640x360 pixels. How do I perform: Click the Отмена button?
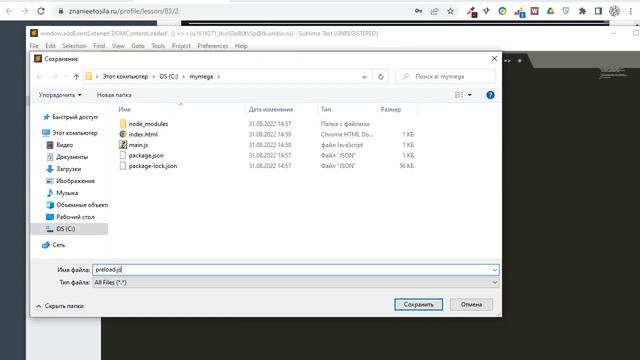click(471, 304)
